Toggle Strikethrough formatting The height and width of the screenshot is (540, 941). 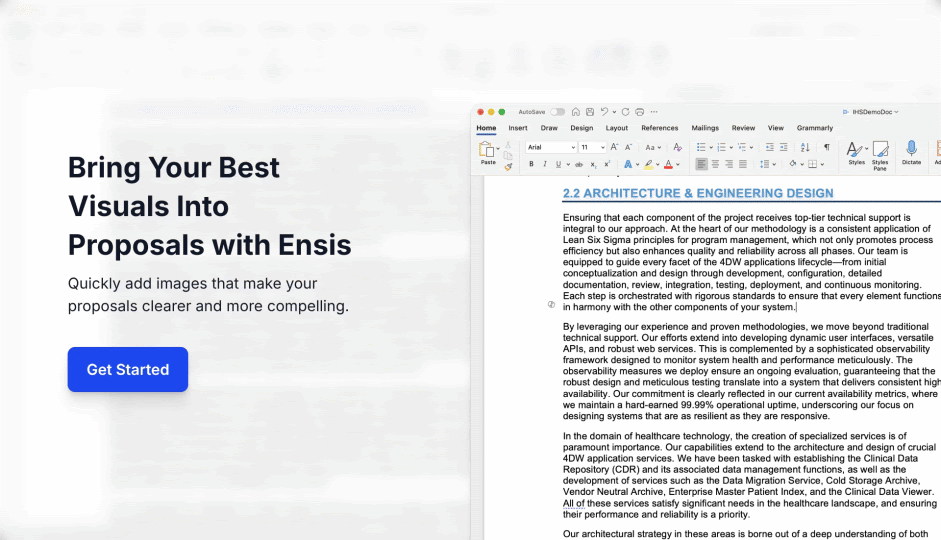coord(579,164)
